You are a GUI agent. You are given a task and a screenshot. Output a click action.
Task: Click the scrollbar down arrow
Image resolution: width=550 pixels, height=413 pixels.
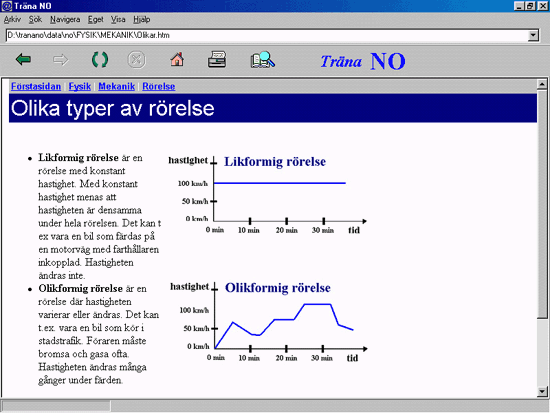coord(542,391)
